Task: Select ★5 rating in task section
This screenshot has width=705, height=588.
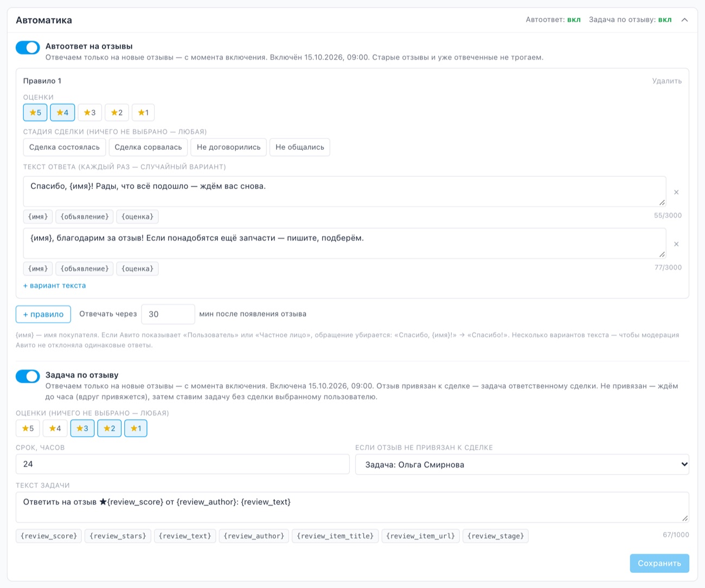Action: click(x=28, y=428)
